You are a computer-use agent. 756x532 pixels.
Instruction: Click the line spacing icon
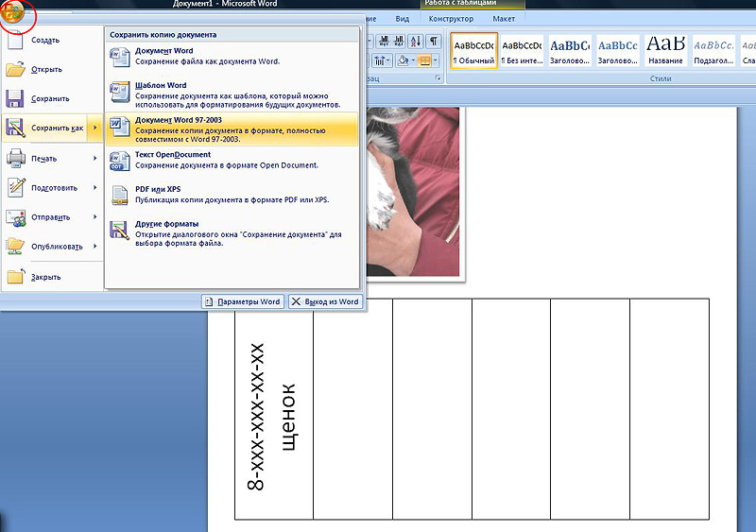pos(381,60)
